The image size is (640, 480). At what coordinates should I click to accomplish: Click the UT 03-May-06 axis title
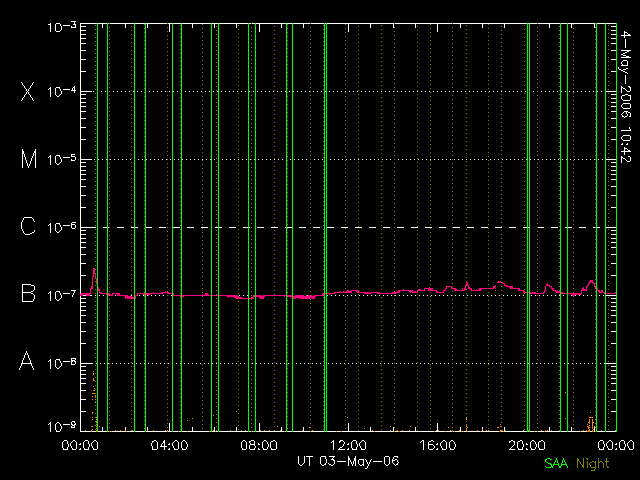pos(348,461)
